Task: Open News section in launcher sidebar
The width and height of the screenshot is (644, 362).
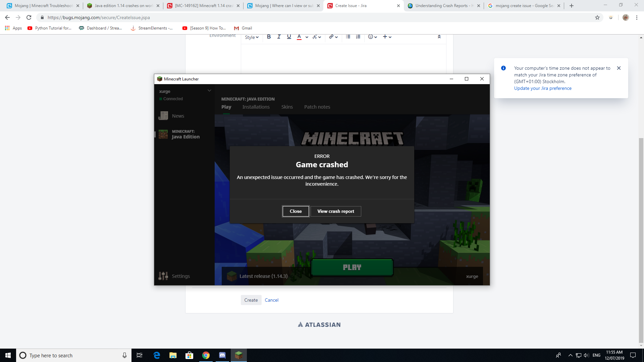Action: (x=178, y=116)
